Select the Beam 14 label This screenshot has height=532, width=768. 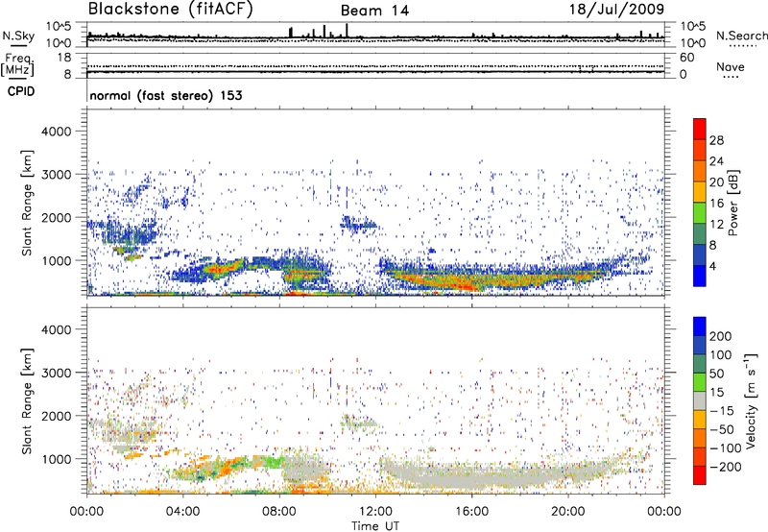374,11
